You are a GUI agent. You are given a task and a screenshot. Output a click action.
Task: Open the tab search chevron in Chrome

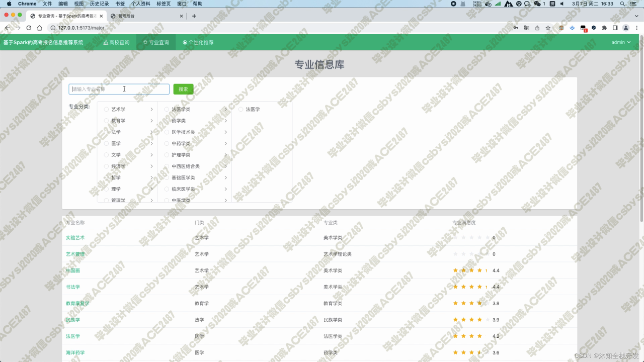click(636, 16)
